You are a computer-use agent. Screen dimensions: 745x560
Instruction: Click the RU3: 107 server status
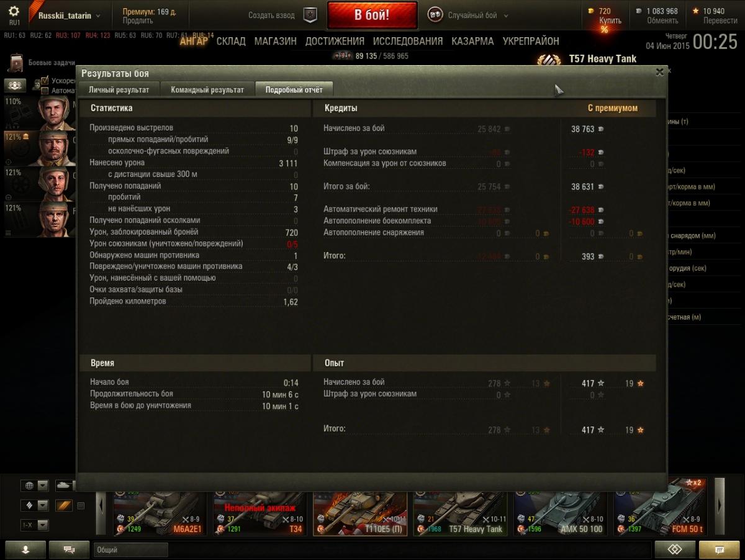[x=68, y=35]
